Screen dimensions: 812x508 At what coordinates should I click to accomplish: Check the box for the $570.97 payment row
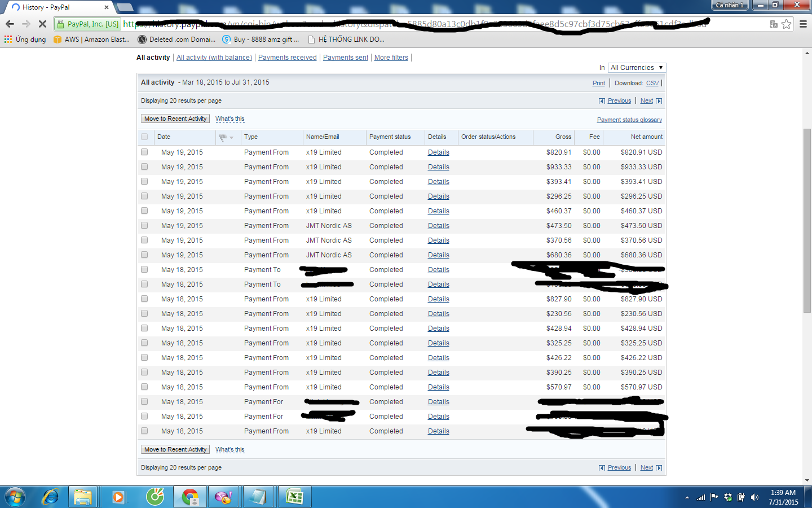point(144,387)
